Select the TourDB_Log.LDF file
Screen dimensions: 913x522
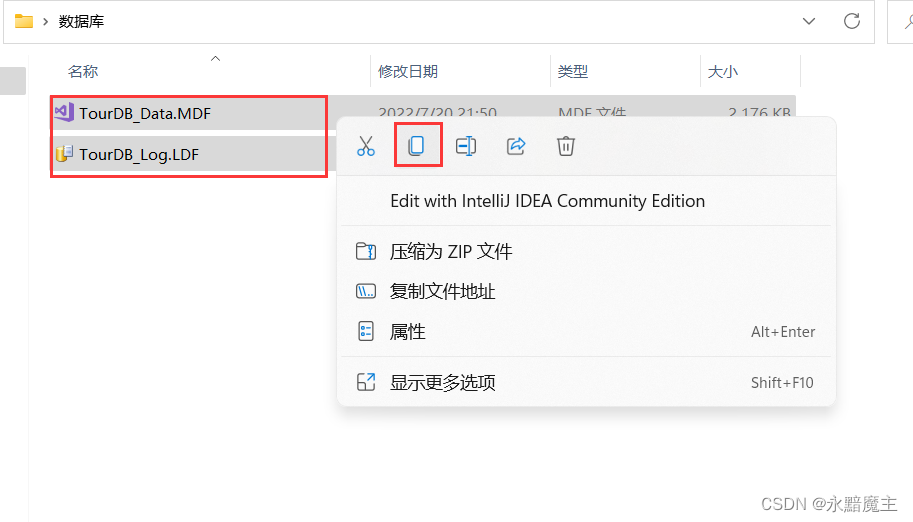click(139, 154)
